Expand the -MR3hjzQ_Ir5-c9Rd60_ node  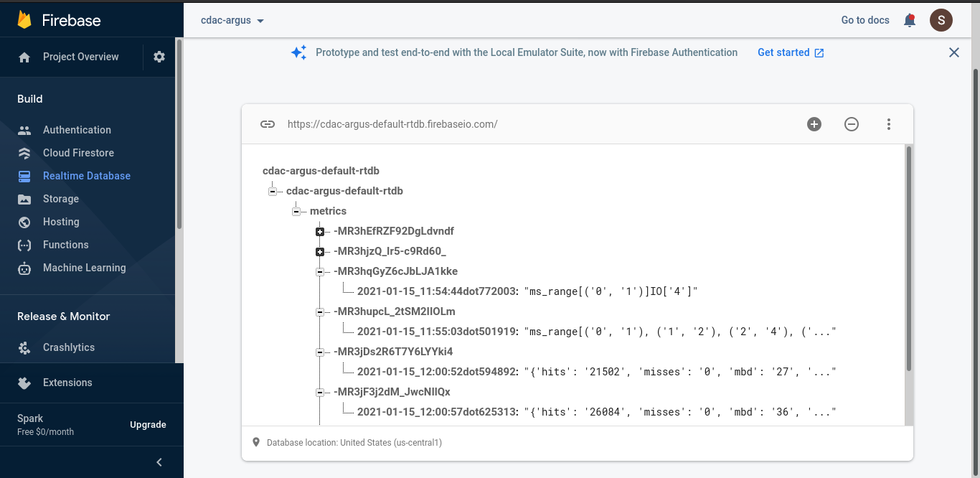(x=320, y=252)
